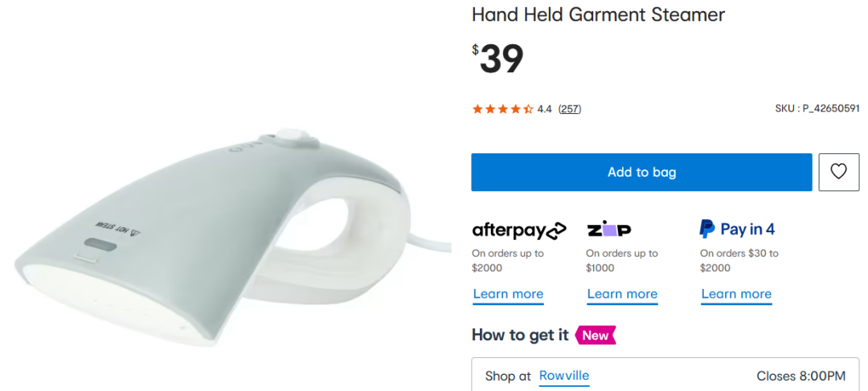Open Learn more under Zip
This screenshot has height=391, width=868.
pyautogui.click(x=622, y=294)
